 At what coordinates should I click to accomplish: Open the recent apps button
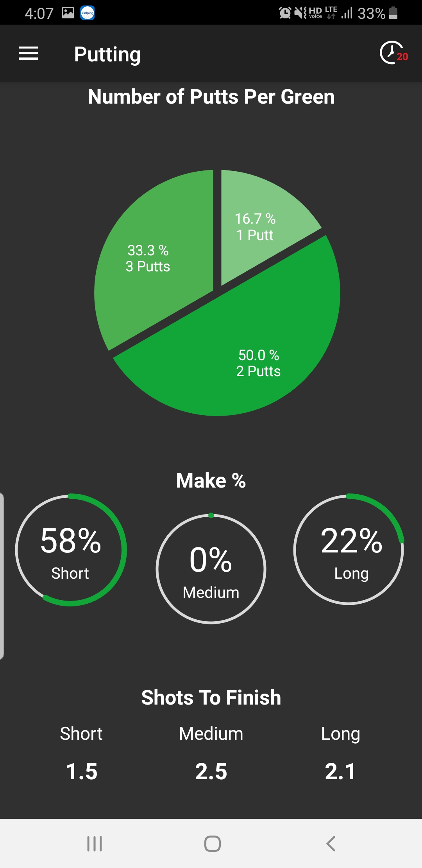pyautogui.click(x=95, y=843)
